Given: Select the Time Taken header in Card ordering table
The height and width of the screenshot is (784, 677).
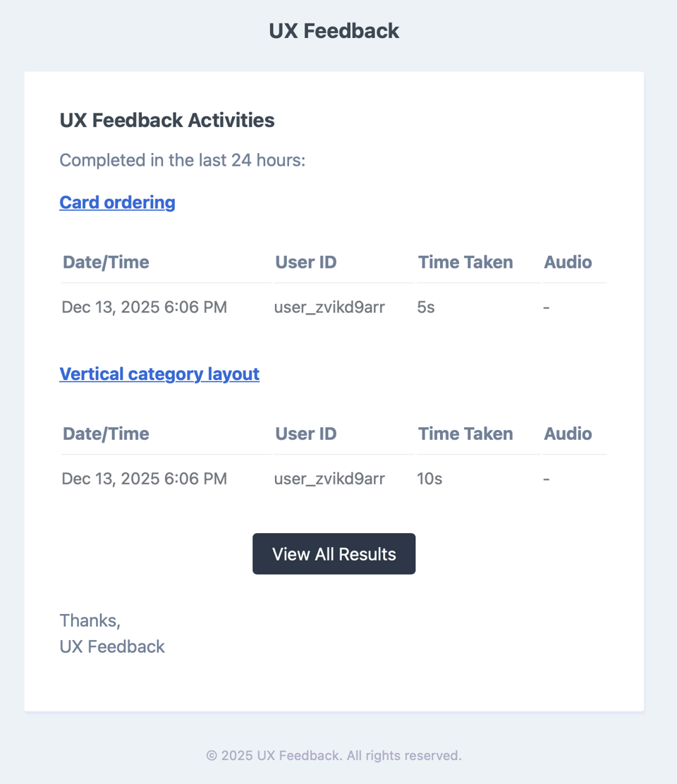Looking at the screenshot, I should (465, 262).
